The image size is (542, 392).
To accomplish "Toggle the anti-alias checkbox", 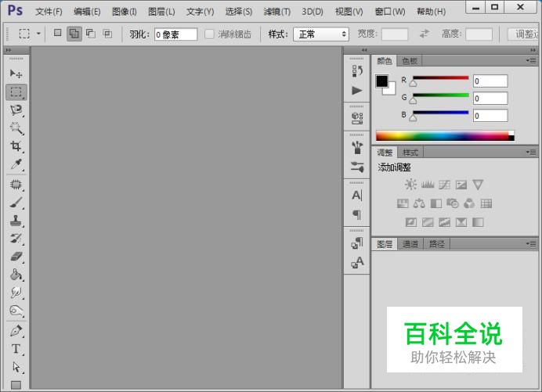I will [209, 34].
